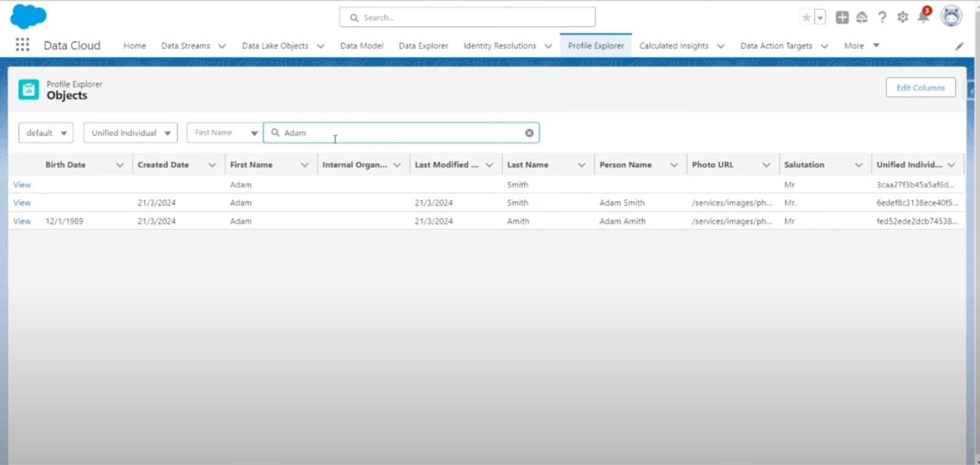Expand the Data Action Targets tab chevron
The image size is (980, 465).
[824, 46]
